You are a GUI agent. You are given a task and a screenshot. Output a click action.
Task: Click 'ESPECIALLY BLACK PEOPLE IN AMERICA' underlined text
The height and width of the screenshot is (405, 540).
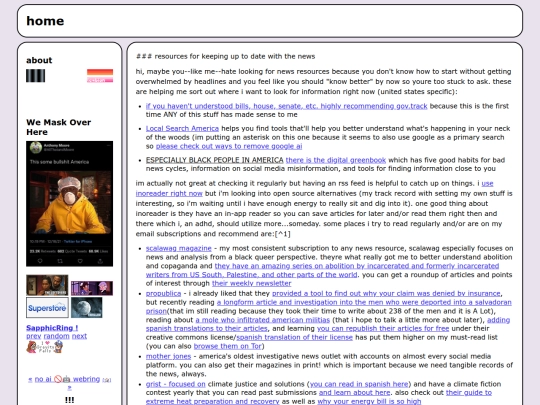(x=215, y=160)
